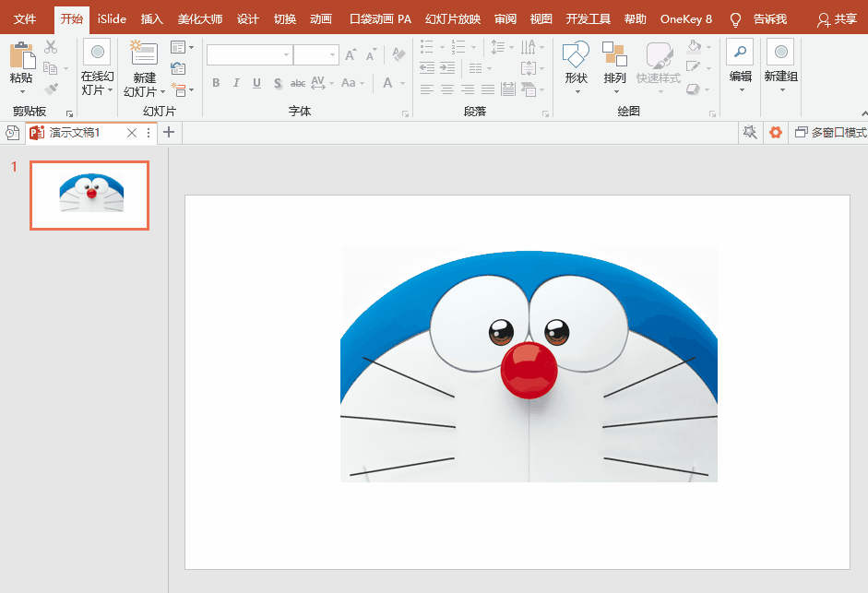Viewport: 868px width, 593px height.
Task: Click the Shape Outline pencil icon
Action: 693,67
